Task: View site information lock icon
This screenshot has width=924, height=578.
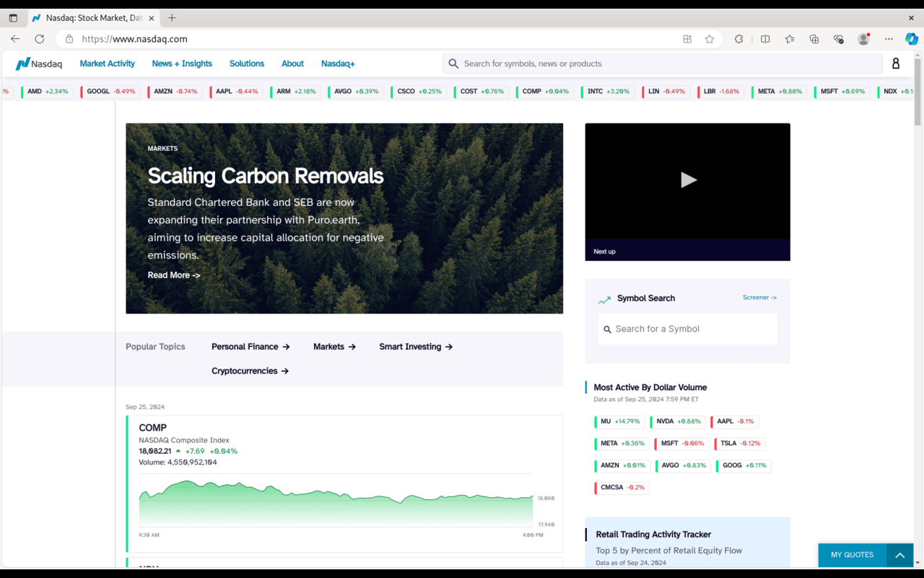Action: (x=69, y=39)
